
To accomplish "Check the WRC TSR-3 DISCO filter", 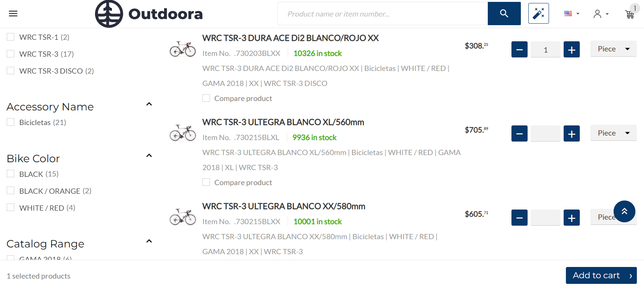I will (11, 71).
